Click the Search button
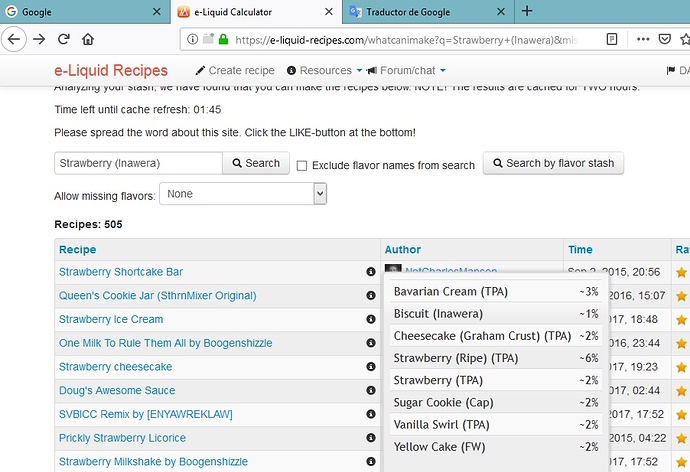690x472 pixels. [256, 163]
